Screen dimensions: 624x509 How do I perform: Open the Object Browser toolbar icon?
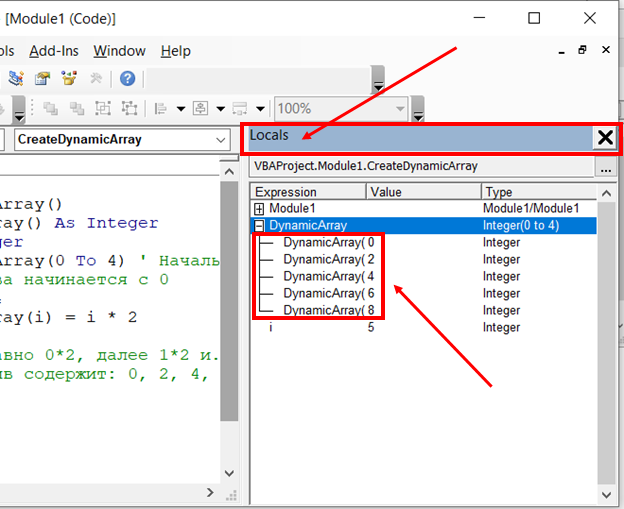[69, 78]
